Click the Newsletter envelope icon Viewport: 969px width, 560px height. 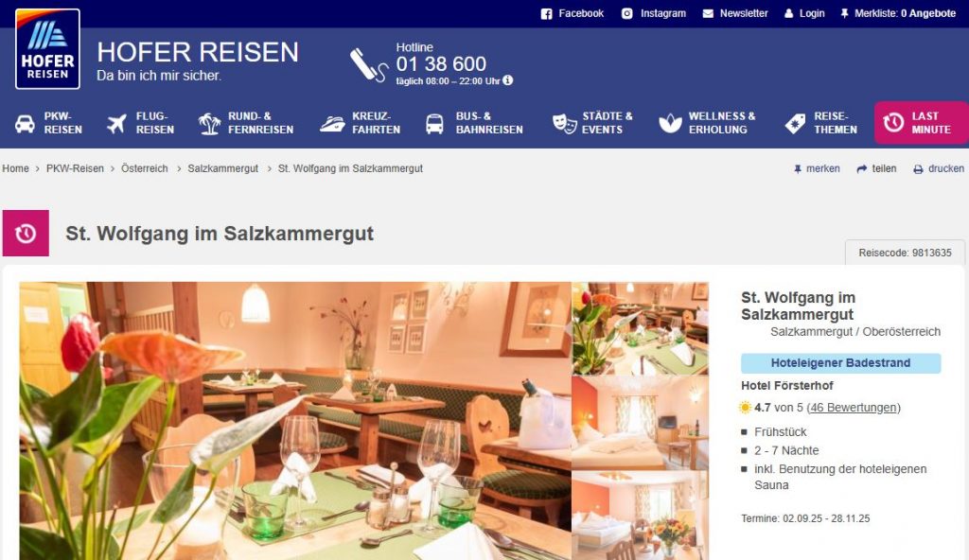pyautogui.click(x=708, y=13)
